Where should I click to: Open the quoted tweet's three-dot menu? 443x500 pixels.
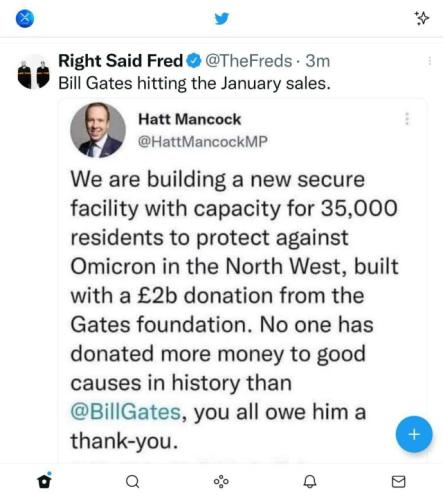click(x=407, y=119)
